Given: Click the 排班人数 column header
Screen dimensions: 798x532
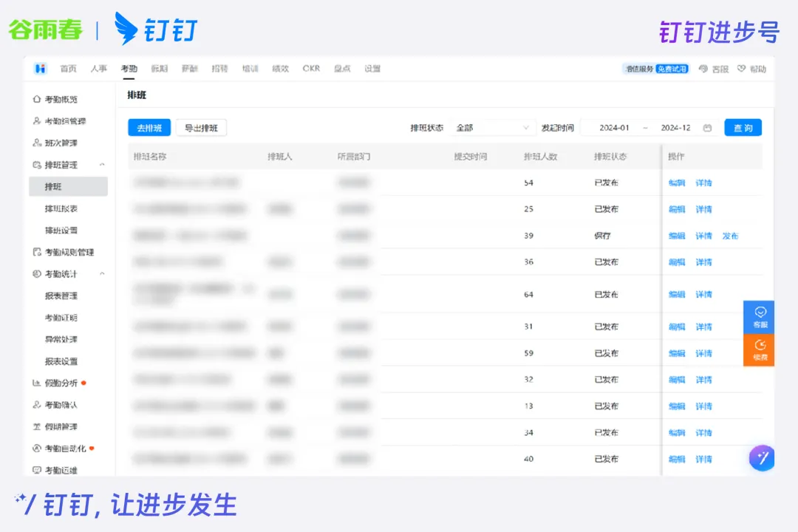Looking at the screenshot, I should pos(540,157).
